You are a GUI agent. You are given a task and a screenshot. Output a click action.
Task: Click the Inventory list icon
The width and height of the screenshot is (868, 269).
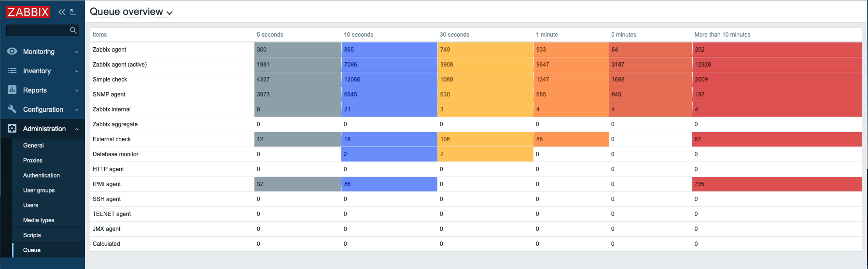(x=12, y=71)
